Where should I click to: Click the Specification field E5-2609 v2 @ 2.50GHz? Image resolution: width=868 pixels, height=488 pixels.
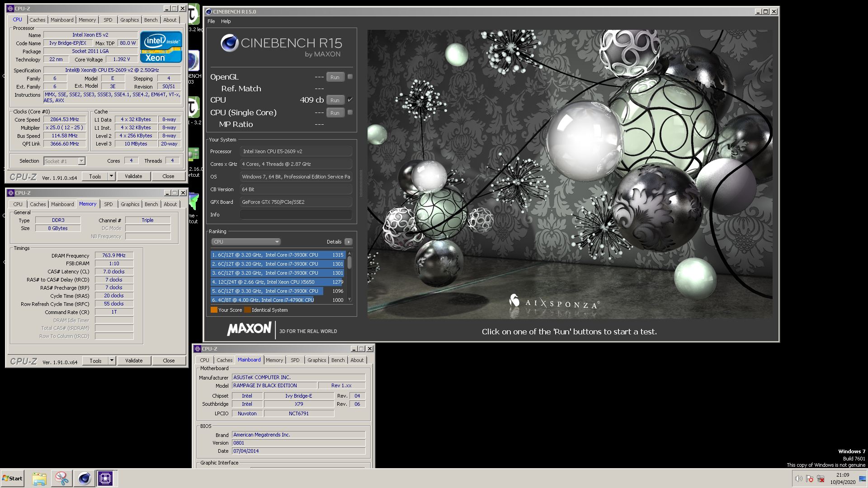click(x=112, y=70)
